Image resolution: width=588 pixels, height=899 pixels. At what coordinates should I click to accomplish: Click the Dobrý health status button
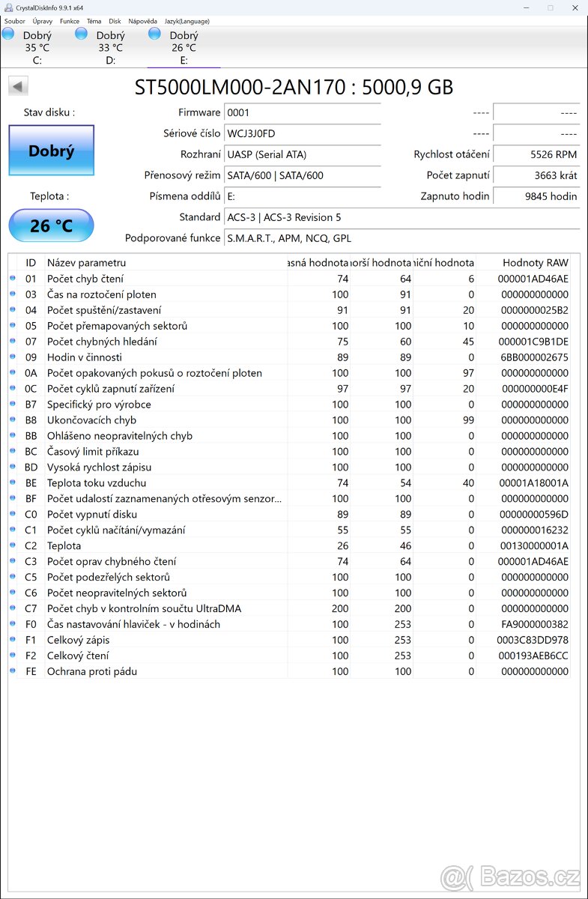click(51, 151)
